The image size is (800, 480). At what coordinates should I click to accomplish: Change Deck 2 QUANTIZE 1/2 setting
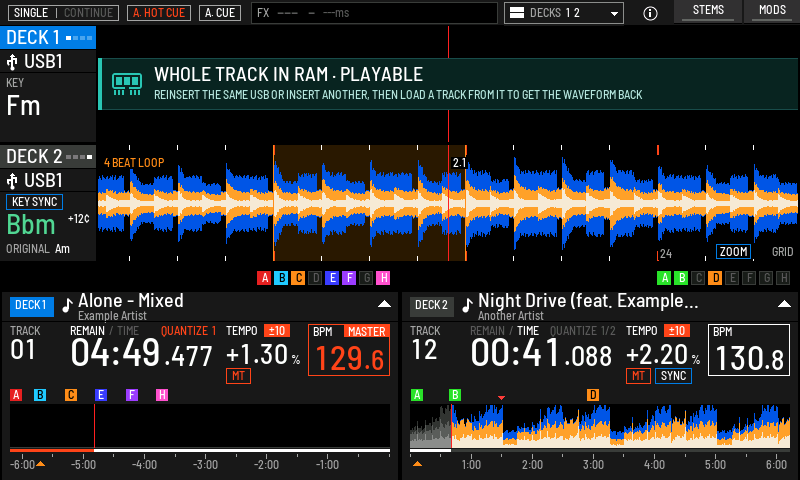click(583, 331)
